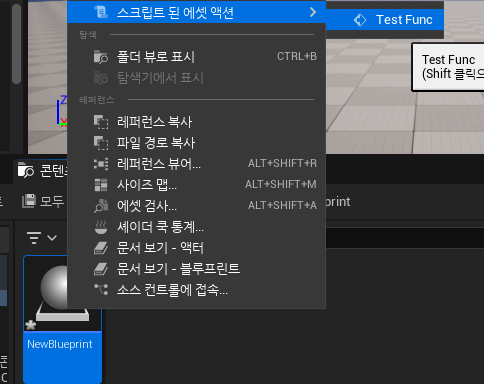Select 폴더 뷰로 표시
The image size is (484, 384).
(x=196, y=57)
